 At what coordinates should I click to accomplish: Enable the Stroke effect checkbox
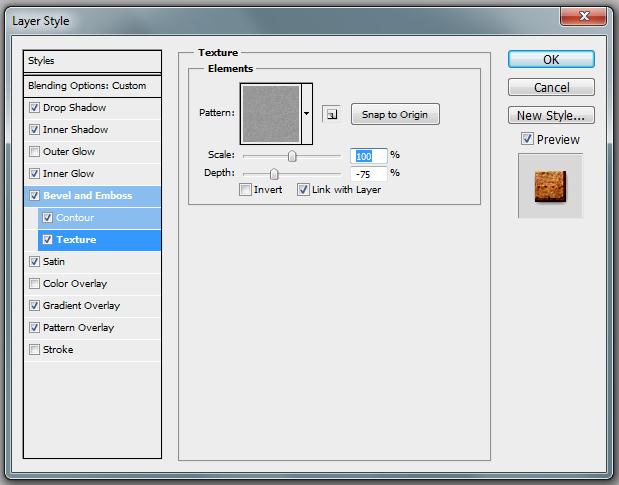point(35,350)
